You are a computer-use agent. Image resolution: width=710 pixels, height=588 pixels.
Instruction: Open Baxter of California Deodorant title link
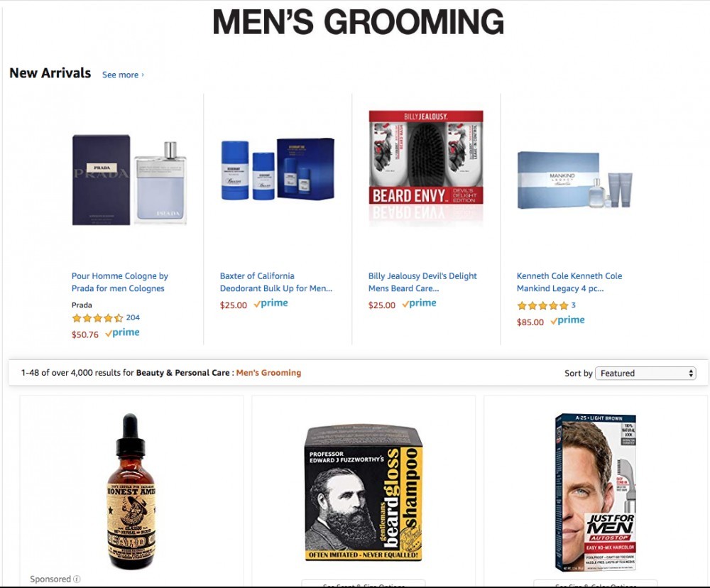275,282
